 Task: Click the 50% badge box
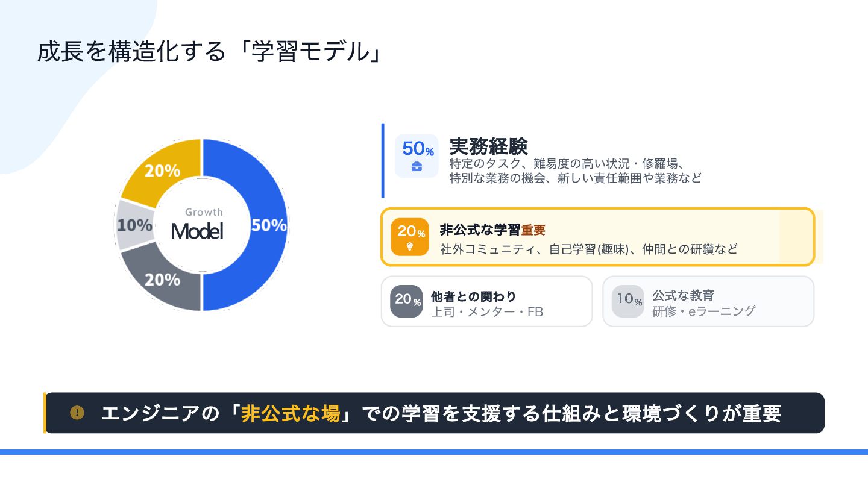417,155
